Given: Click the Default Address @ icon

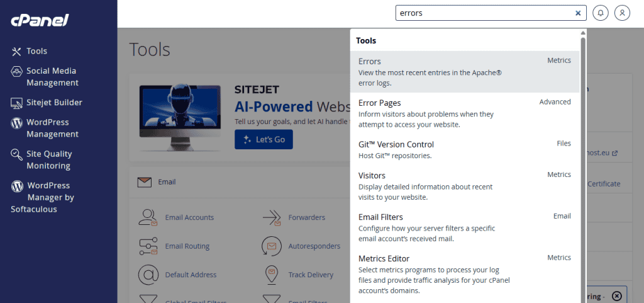Looking at the screenshot, I should pos(148,275).
